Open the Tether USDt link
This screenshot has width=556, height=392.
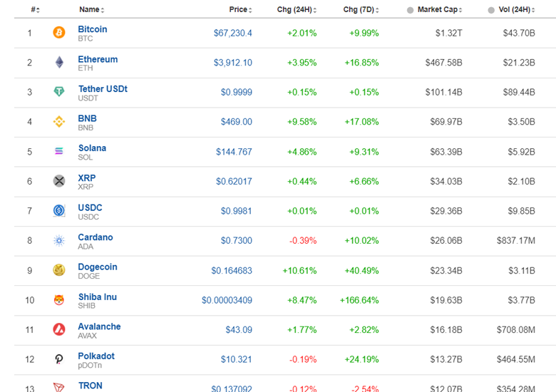coord(103,88)
